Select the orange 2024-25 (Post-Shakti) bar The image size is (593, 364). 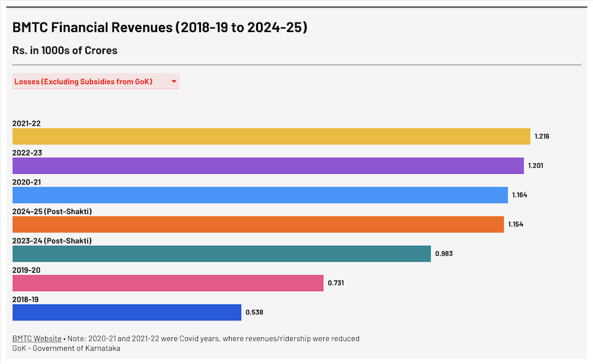pyautogui.click(x=258, y=224)
